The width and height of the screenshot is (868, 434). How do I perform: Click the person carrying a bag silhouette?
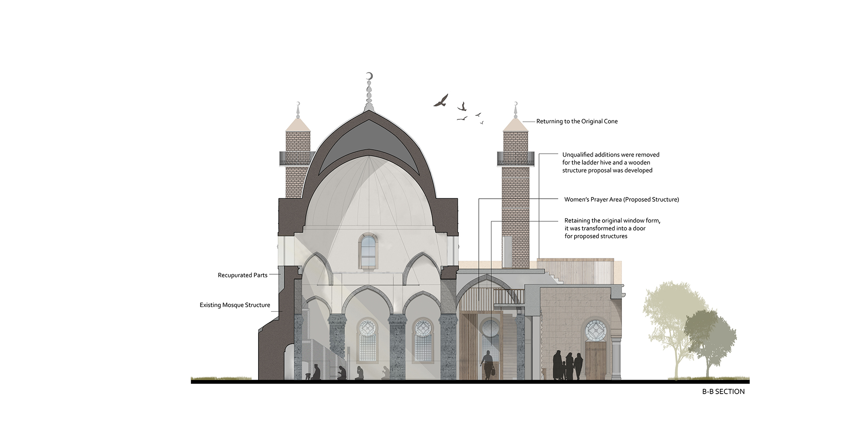coord(488,365)
